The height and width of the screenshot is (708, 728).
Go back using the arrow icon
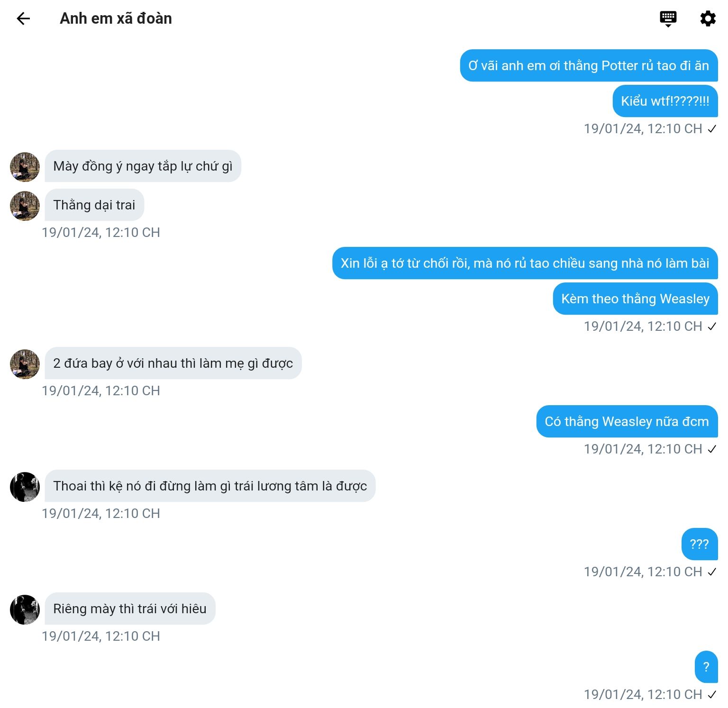(23, 18)
